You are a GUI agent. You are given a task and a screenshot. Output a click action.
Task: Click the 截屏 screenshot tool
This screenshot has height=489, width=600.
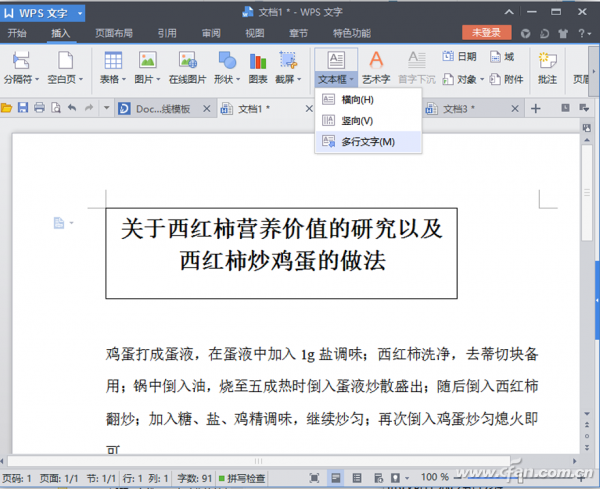pyautogui.click(x=288, y=60)
